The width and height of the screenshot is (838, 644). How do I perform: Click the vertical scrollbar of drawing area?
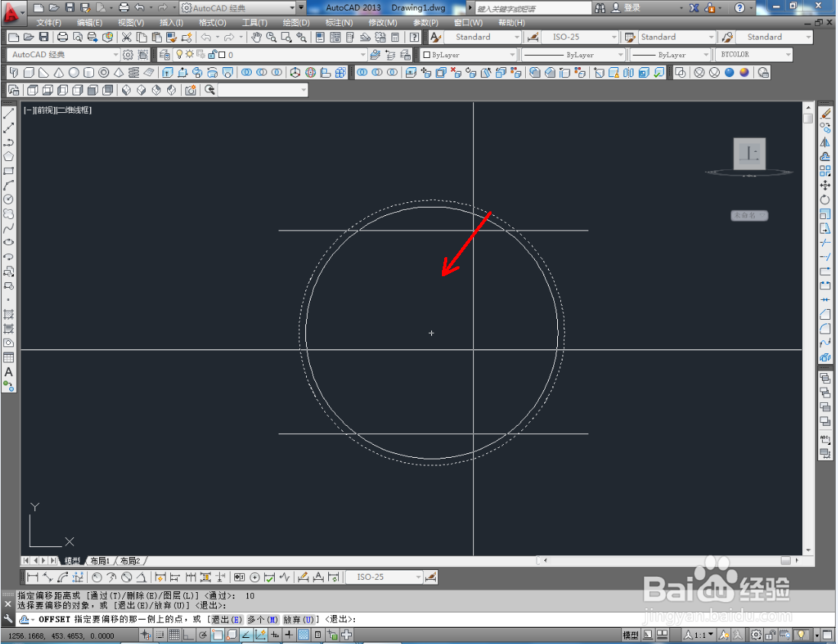pos(808,328)
